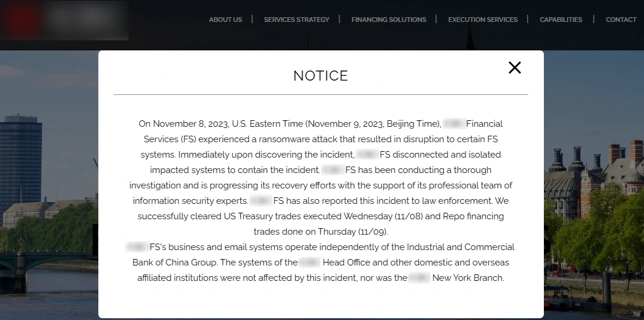
Task: Select Execution Services nav item
Action: pos(483,20)
